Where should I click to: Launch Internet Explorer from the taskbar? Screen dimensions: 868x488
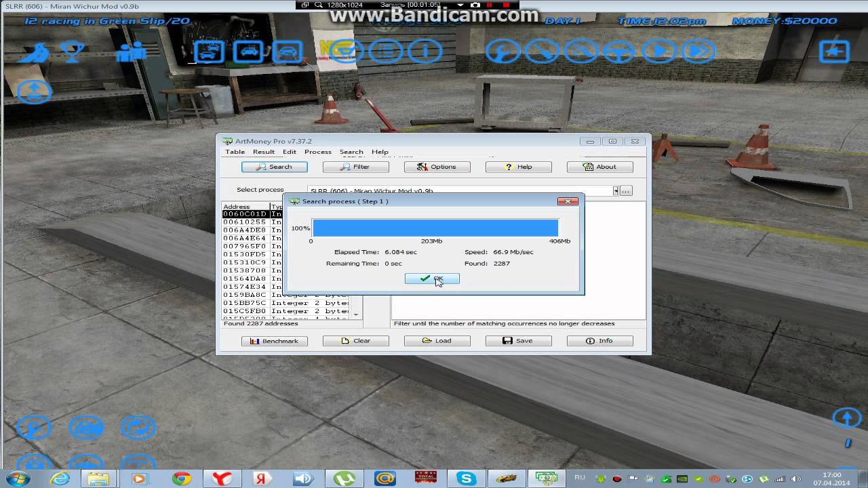(x=60, y=479)
